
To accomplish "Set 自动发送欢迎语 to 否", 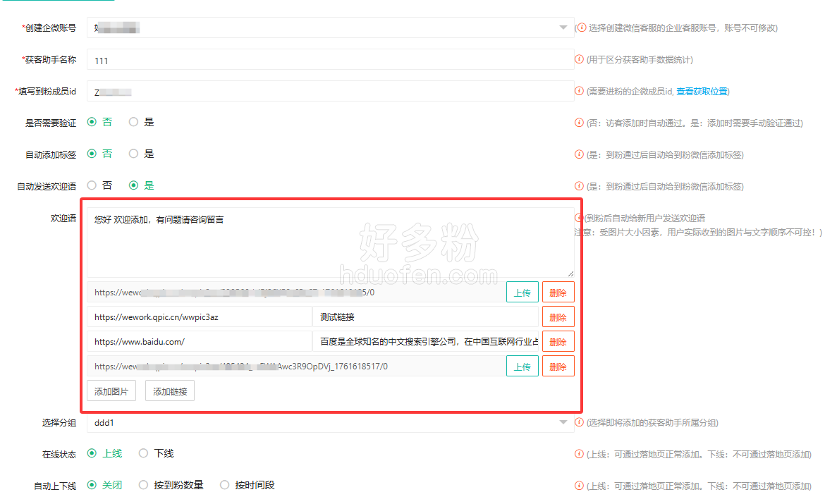I will coord(92,185).
